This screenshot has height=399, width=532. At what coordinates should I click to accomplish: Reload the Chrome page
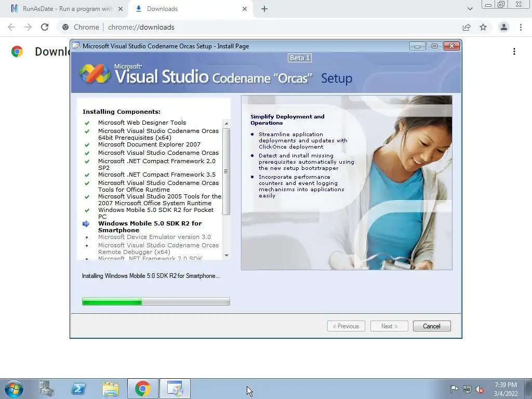(x=45, y=27)
